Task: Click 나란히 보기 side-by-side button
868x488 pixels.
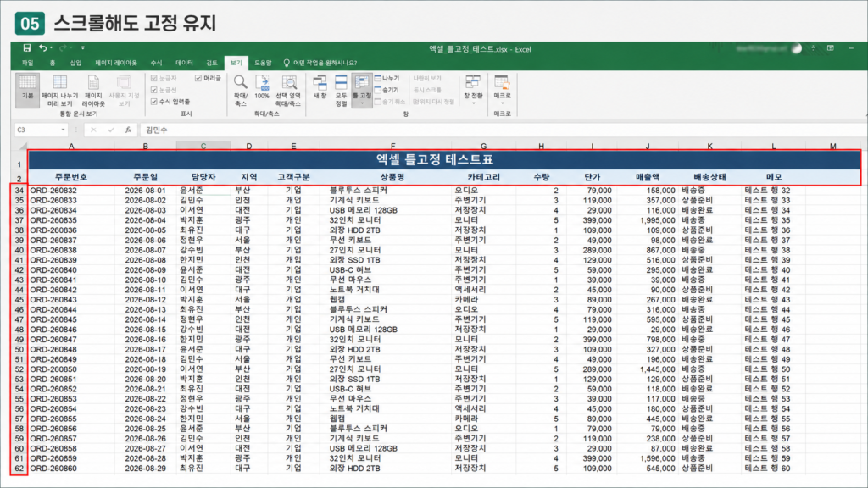Action: 427,78
